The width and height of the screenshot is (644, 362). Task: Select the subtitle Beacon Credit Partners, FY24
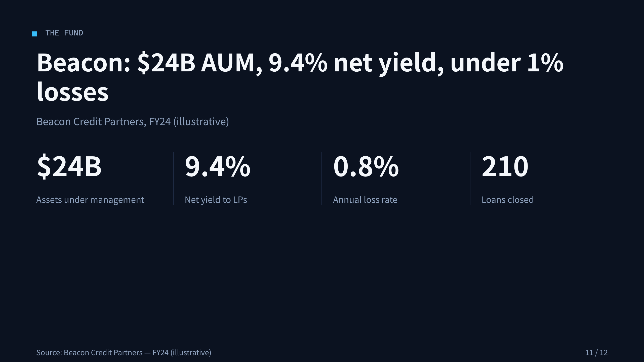point(133,122)
